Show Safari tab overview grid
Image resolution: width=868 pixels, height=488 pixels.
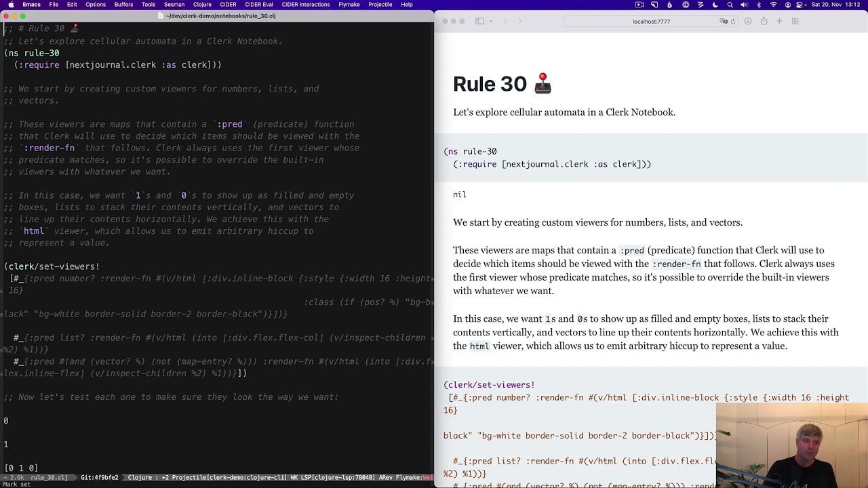click(x=795, y=22)
